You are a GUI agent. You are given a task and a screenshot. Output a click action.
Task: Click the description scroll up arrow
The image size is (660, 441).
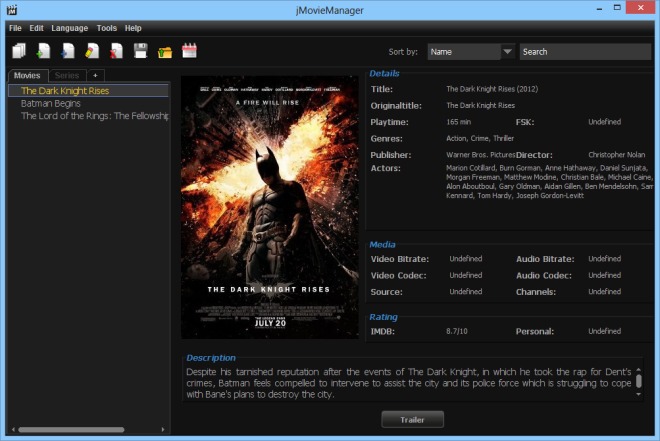click(639, 369)
